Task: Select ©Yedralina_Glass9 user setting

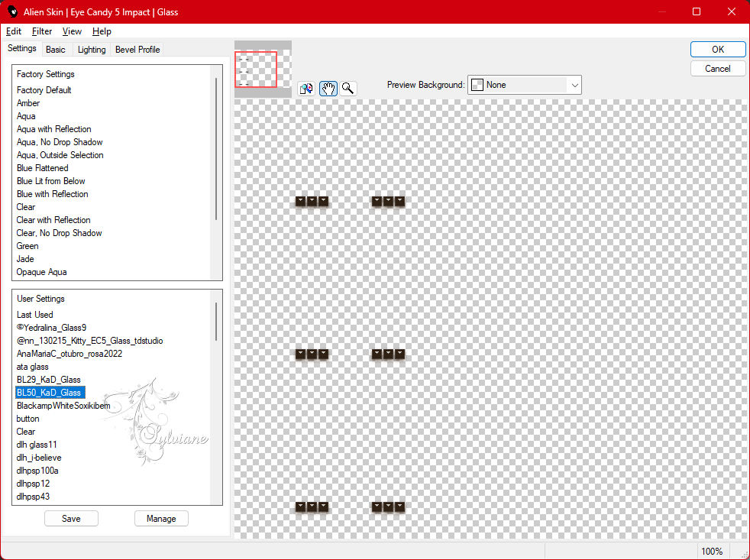Action: [52, 328]
